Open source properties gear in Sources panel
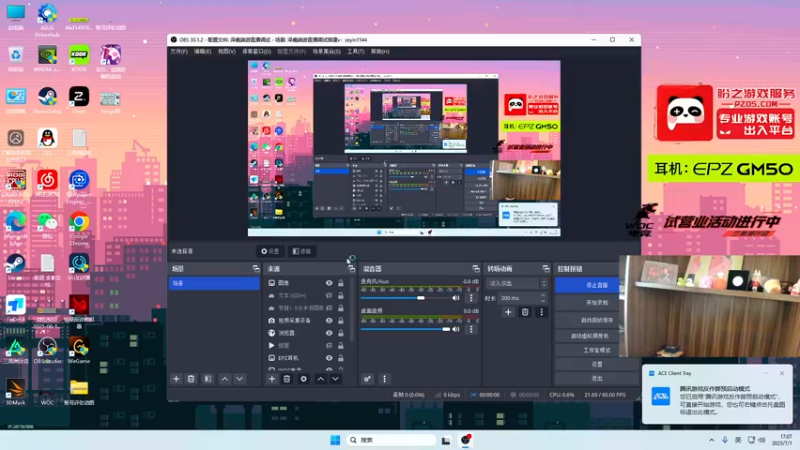Screen dimensions: 800x450 [x=304, y=379]
